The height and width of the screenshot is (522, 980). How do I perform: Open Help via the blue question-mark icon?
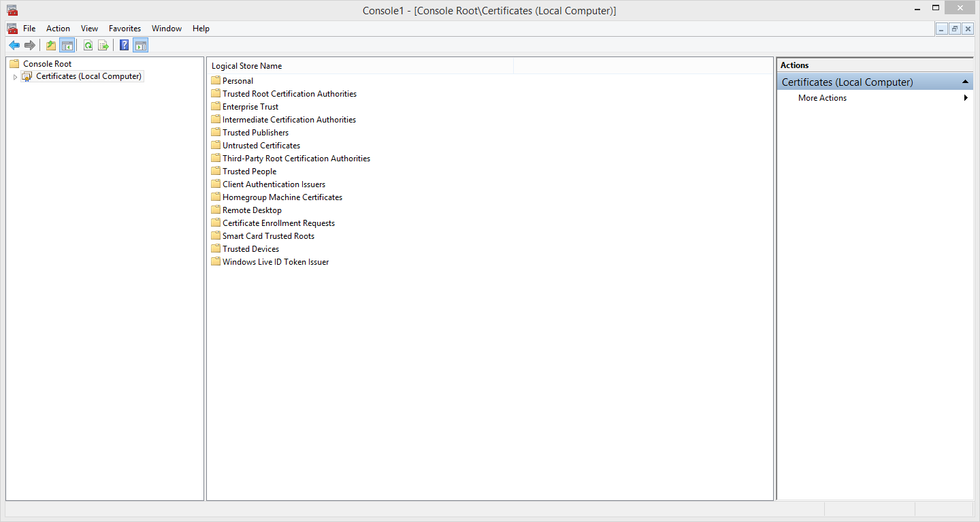pyautogui.click(x=124, y=46)
